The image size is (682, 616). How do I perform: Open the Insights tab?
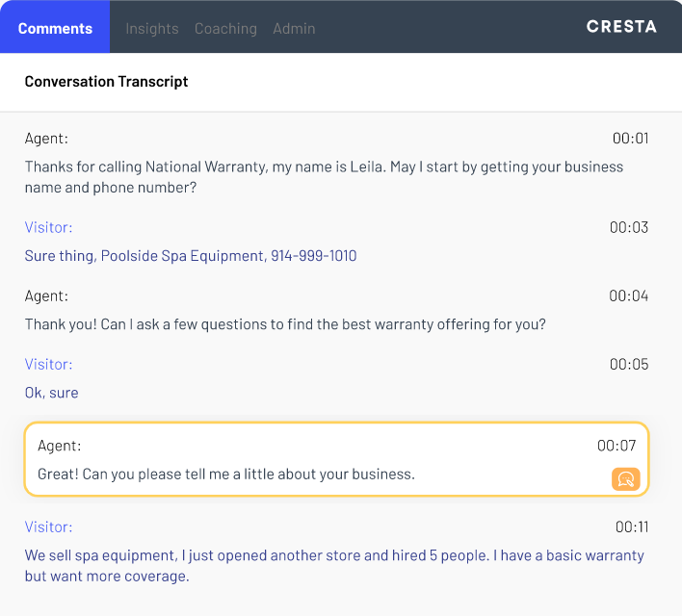[x=152, y=28]
